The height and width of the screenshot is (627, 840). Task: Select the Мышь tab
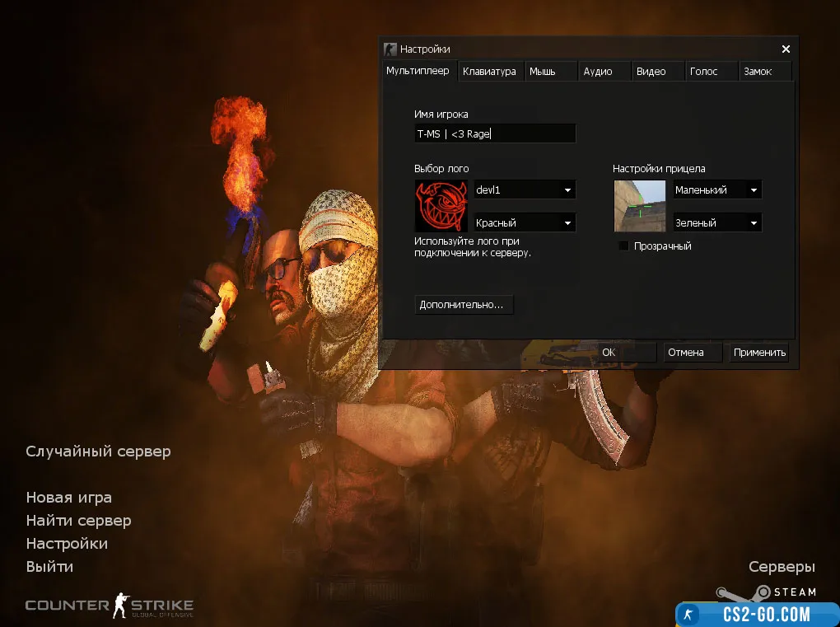542,72
